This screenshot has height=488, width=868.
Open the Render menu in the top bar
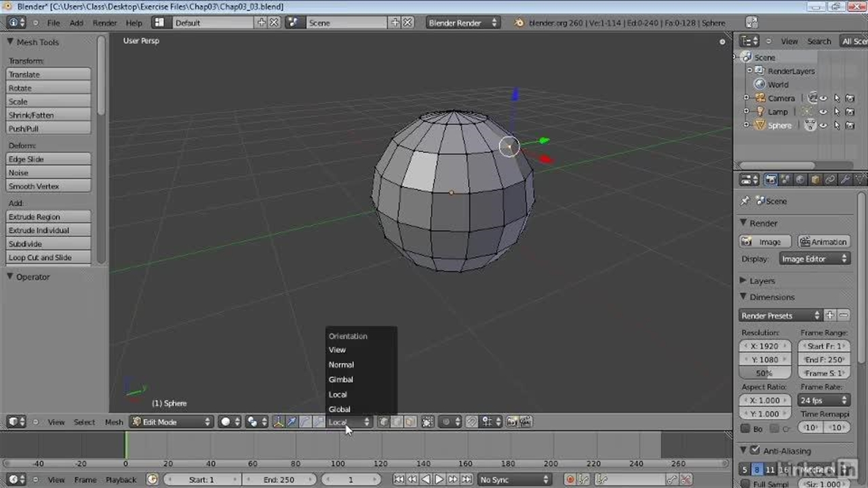point(104,23)
